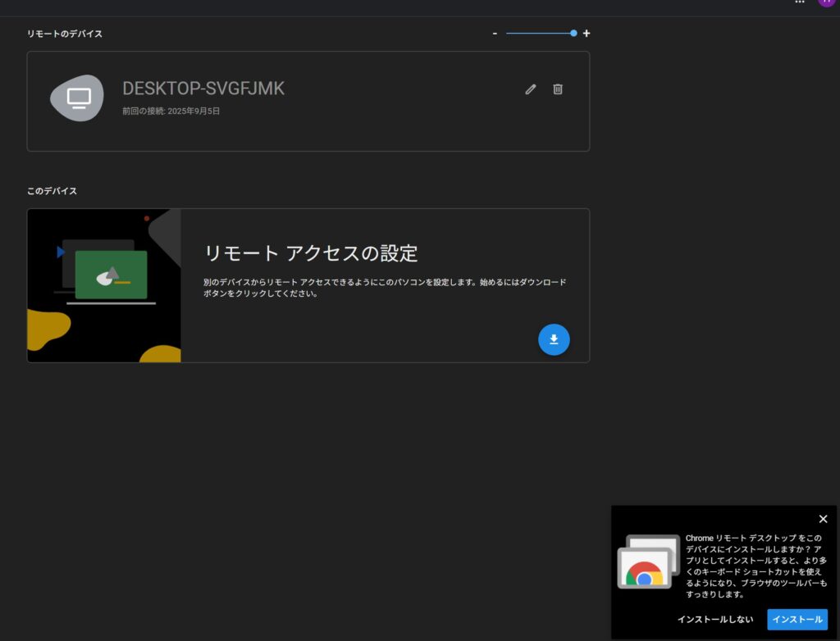Click the monitor icon for DESKTOP-SVGFJMK
Screen dimensions: 840x641
[x=78, y=98]
